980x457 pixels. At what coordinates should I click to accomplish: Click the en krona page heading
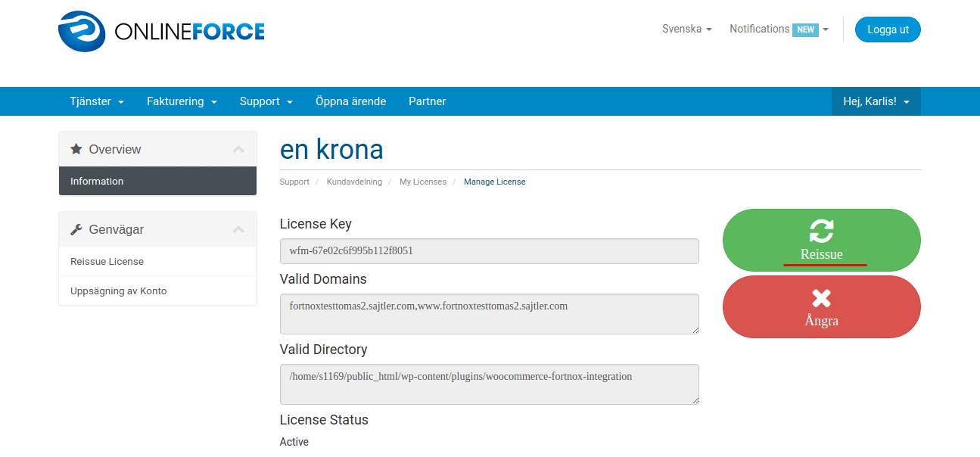click(331, 150)
